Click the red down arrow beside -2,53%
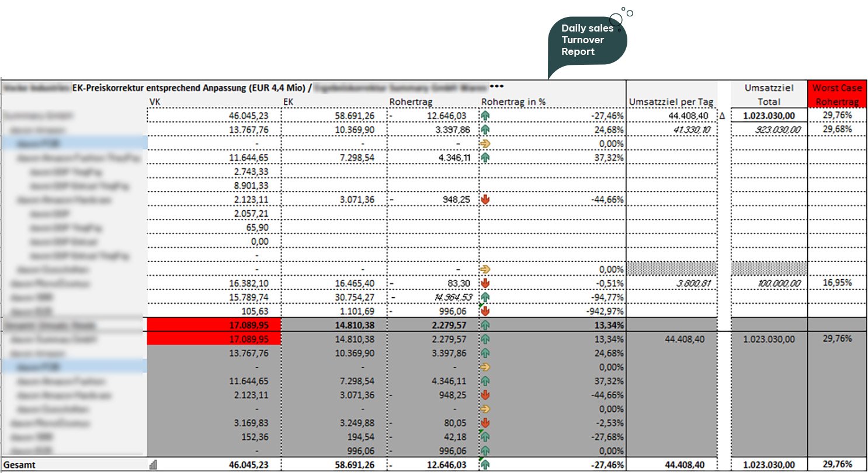Viewport: 868px width, 473px height. pyautogui.click(x=485, y=423)
